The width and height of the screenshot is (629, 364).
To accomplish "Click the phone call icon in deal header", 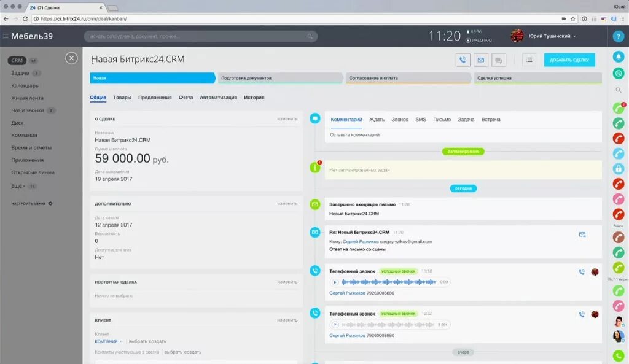I will [463, 60].
